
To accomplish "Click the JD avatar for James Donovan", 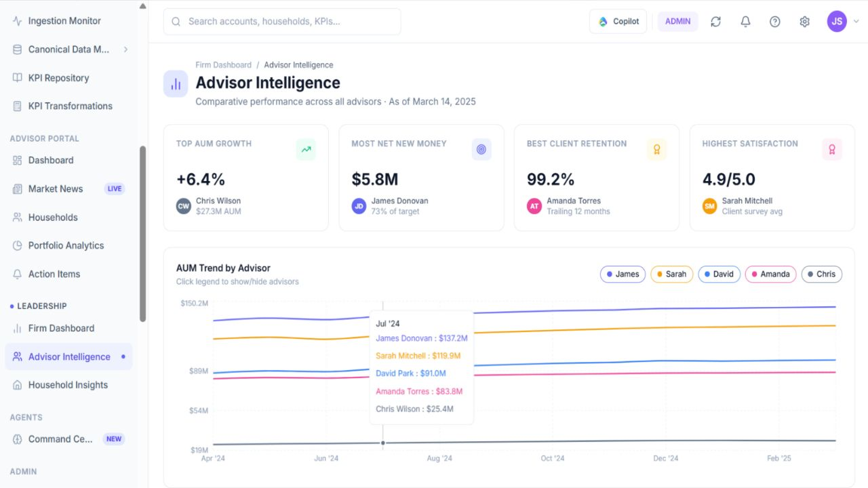I will pyautogui.click(x=359, y=206).
